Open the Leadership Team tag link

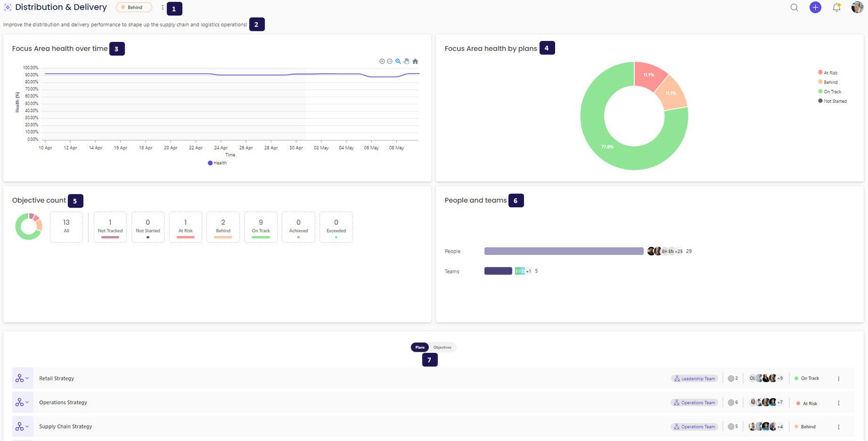[x=694, y=378]
